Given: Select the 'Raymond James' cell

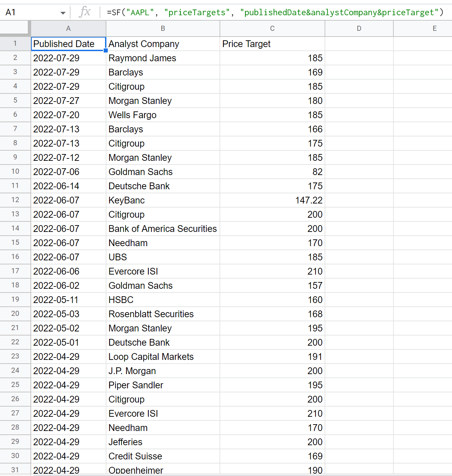Looking at the screenshot, I should point(163,58).
